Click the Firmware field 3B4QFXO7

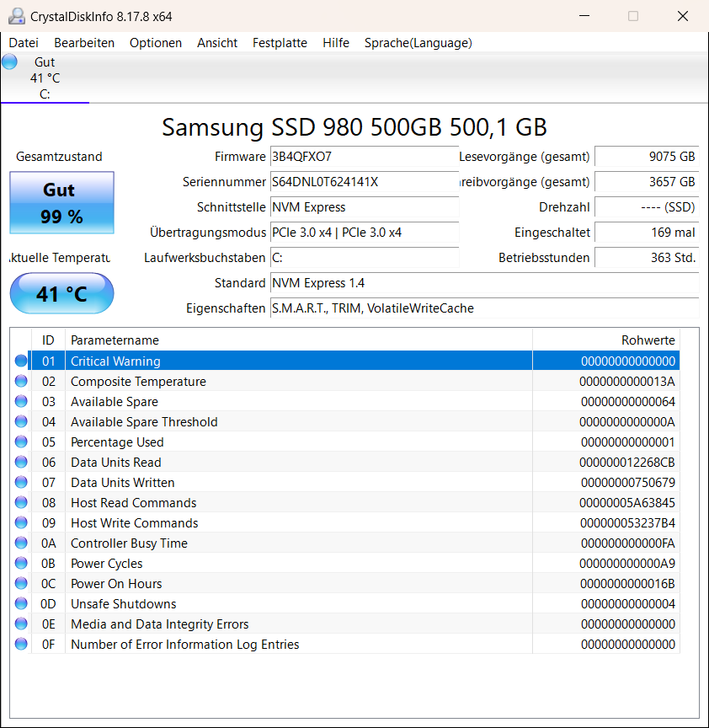(365, 157)
